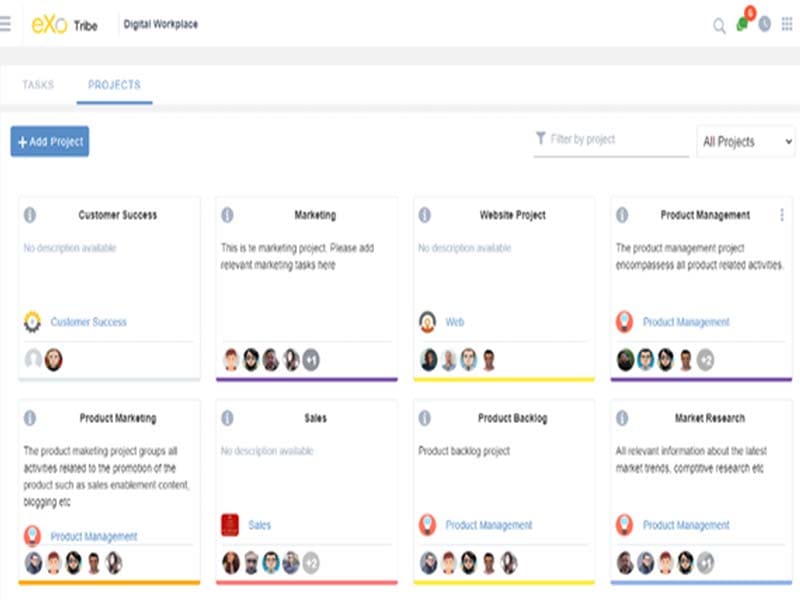Click the clock icon in header
800x600 pixels.
[765, 24]
